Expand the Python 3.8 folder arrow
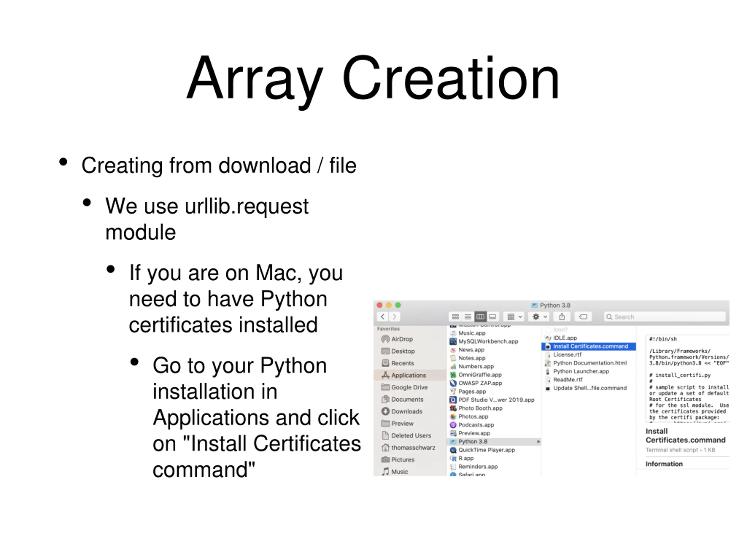The height and width of the screenshot is (560, 747). point(538,442)
